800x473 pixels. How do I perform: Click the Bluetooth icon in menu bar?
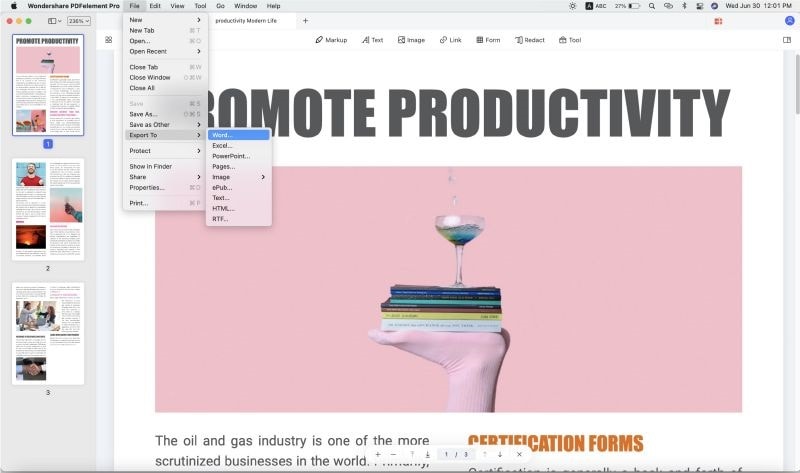[x=684, y=6]
